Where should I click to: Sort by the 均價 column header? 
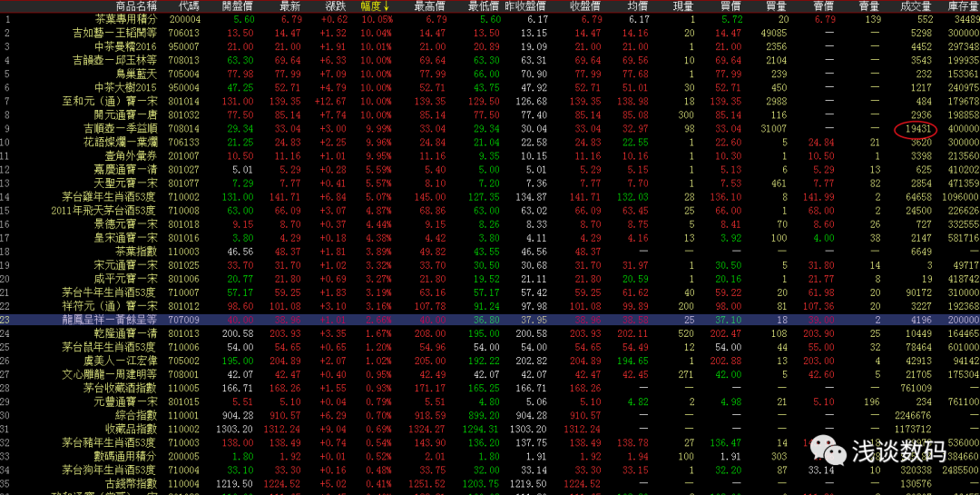(638, 6)
